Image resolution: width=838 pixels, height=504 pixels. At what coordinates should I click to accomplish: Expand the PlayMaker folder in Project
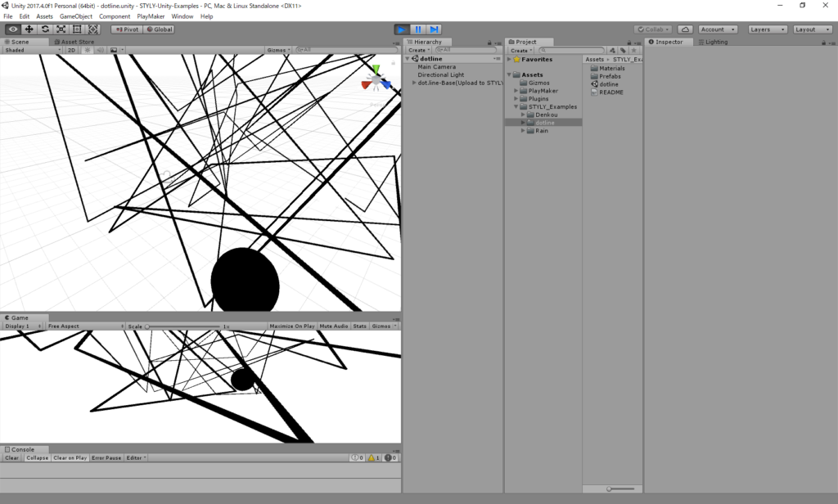pyautogui.click(x=516, y=90)
